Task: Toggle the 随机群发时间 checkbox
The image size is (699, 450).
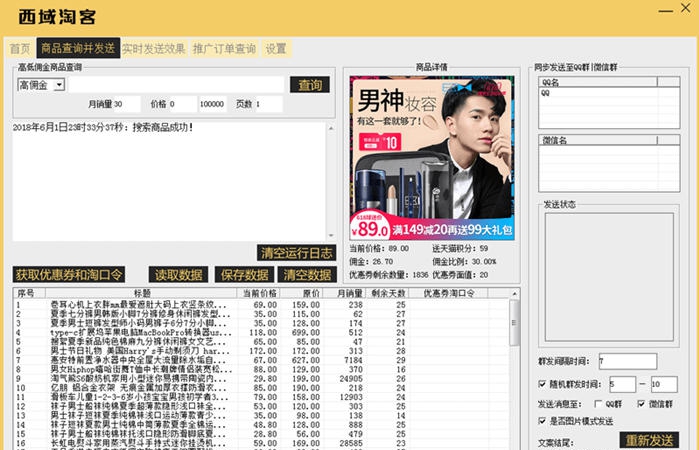Action: coord(542,384)
